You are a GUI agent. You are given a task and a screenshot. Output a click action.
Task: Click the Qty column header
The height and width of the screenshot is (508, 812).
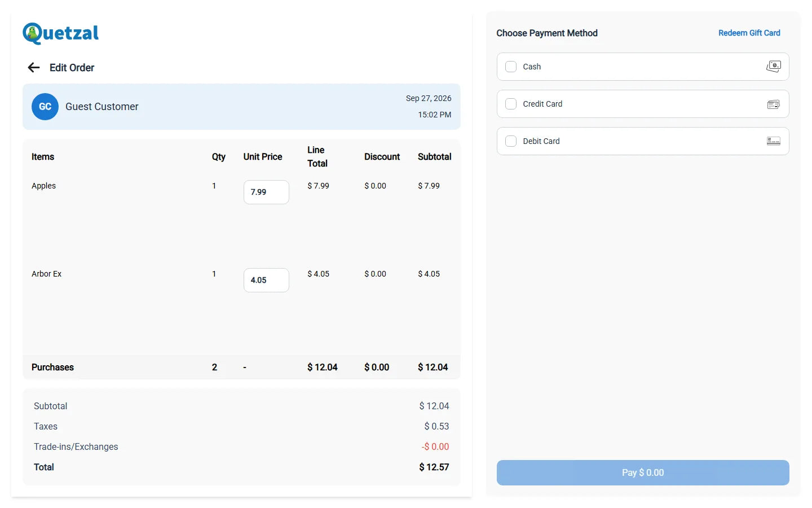click(x=219, y=157)
